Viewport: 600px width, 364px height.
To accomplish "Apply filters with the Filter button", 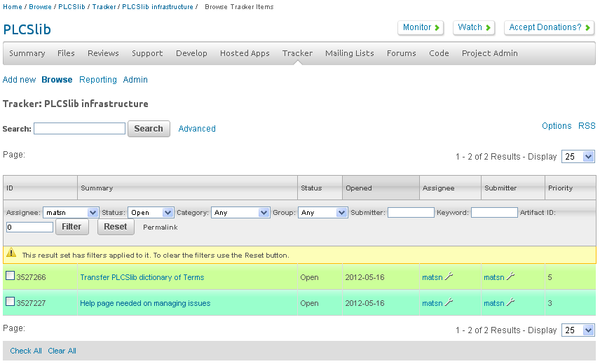I will 72,227.
